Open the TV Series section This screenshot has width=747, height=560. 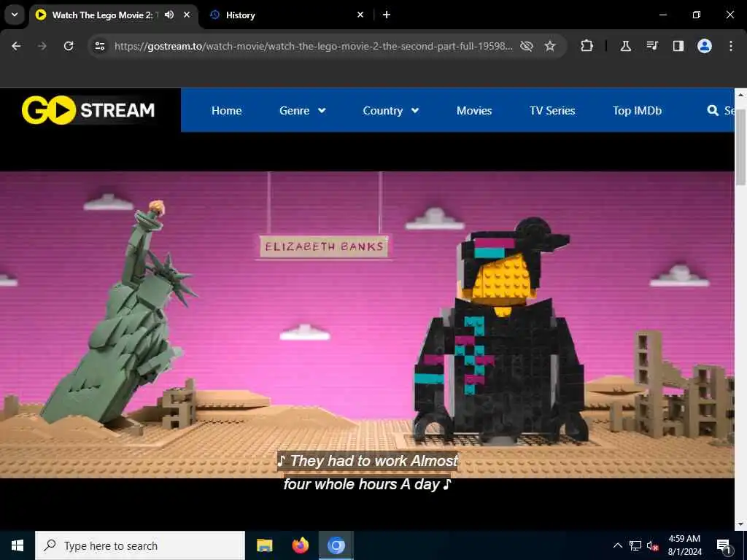click(x=552, y=111)
